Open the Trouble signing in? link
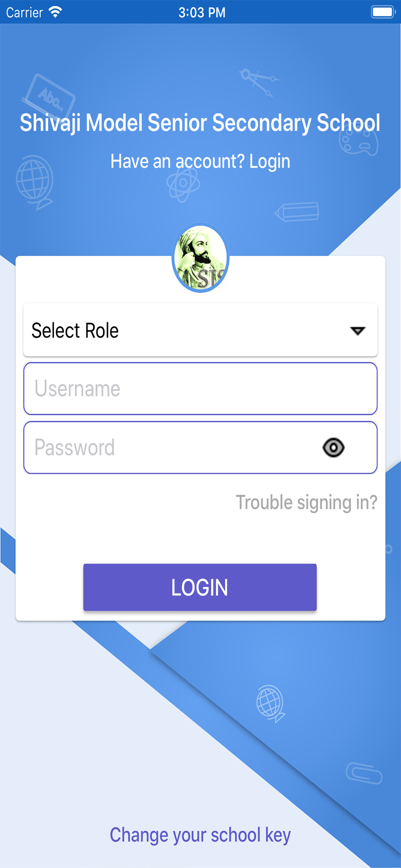This screenshot has width=401, height=868. pos(306,503)
